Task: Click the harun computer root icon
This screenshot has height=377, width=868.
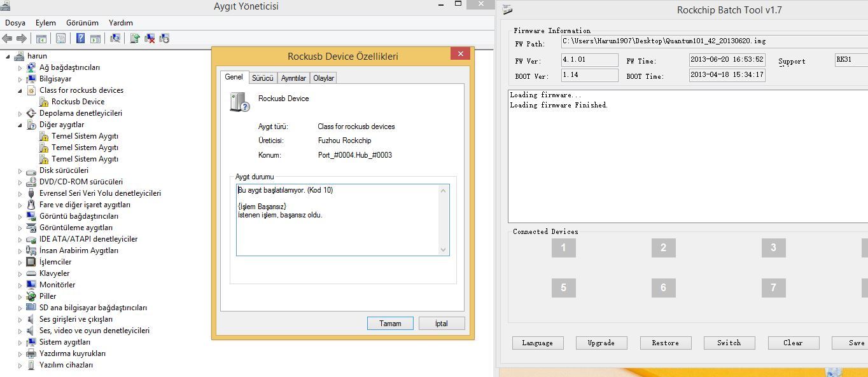Action: pyautogui.click(x=19, y=56)
